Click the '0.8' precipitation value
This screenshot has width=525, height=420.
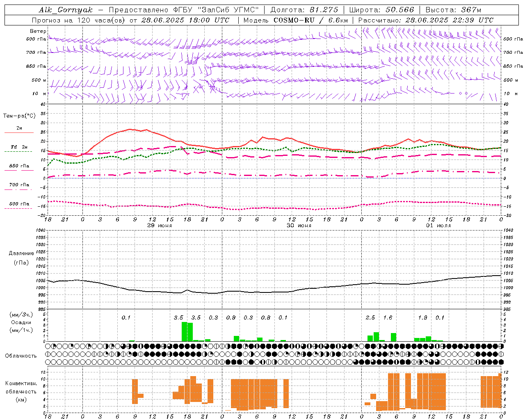265,317
